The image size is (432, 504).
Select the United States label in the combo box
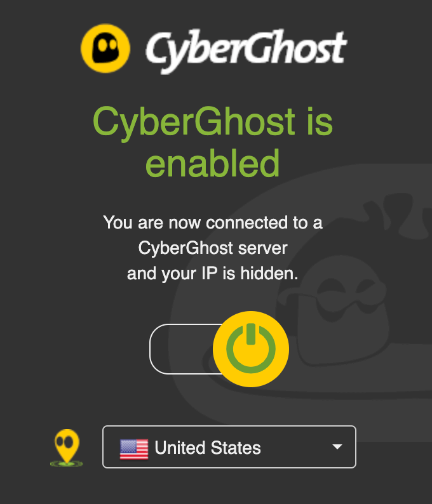208,448
